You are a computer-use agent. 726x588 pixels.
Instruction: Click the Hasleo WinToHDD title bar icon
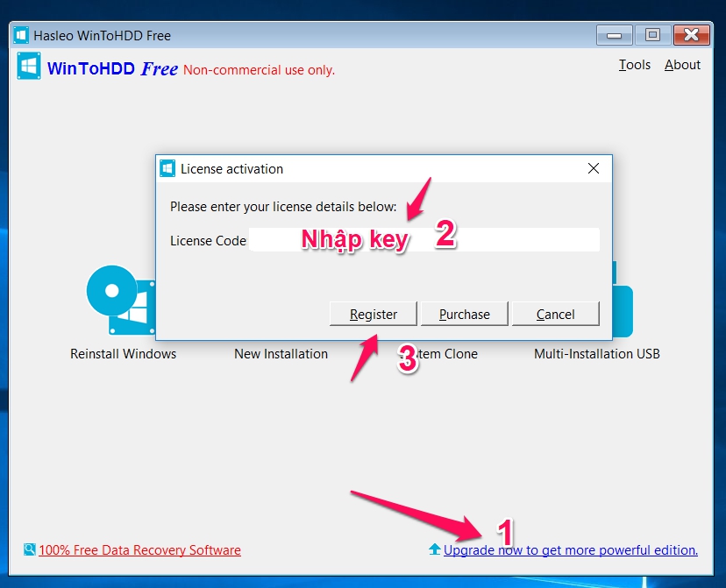coord(21,35)
